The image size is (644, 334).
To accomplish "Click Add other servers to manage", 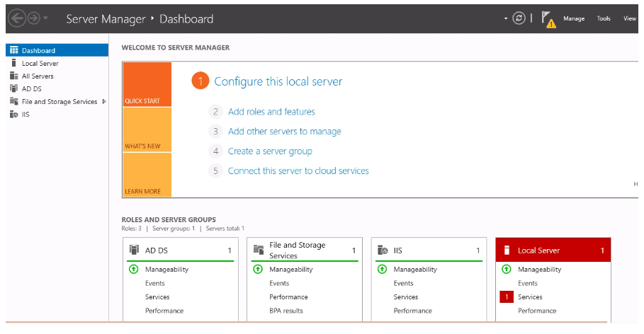I will click(x=285, y=132).
